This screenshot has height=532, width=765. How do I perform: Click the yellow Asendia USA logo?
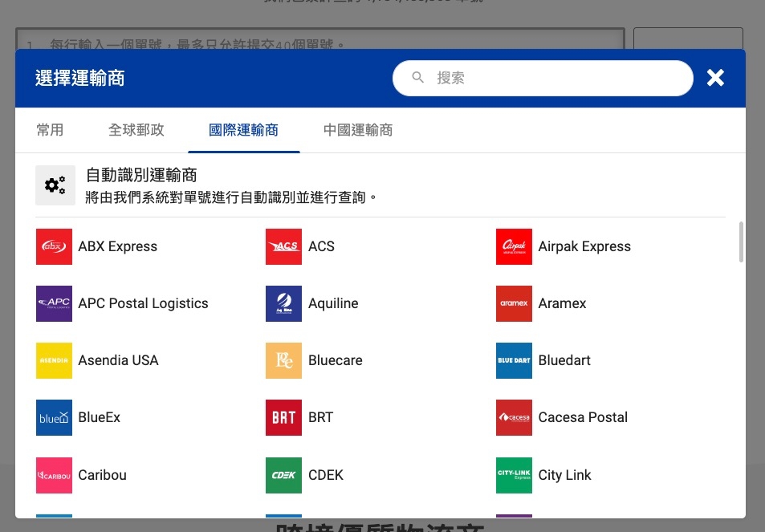[x=54, y=360]
